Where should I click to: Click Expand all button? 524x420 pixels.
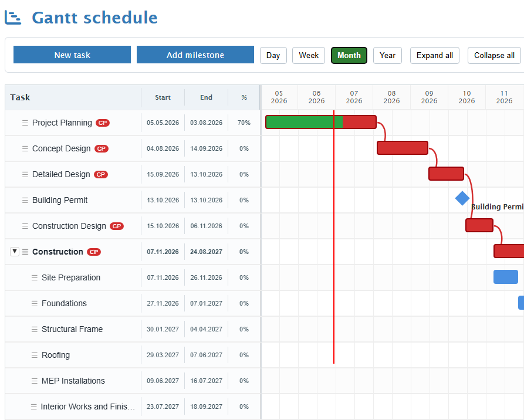(434, 56)
